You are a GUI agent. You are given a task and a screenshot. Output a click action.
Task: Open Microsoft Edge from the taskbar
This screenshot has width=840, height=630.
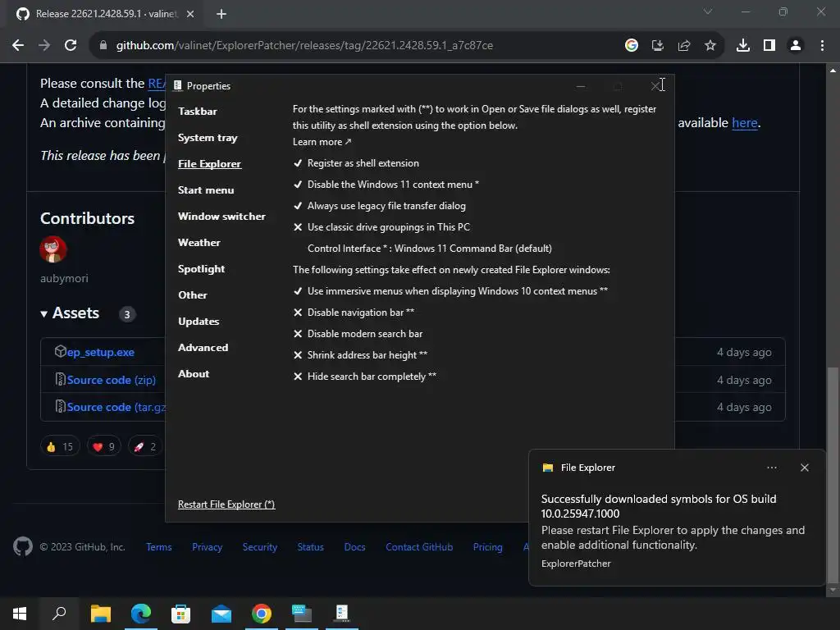[141, 614]
